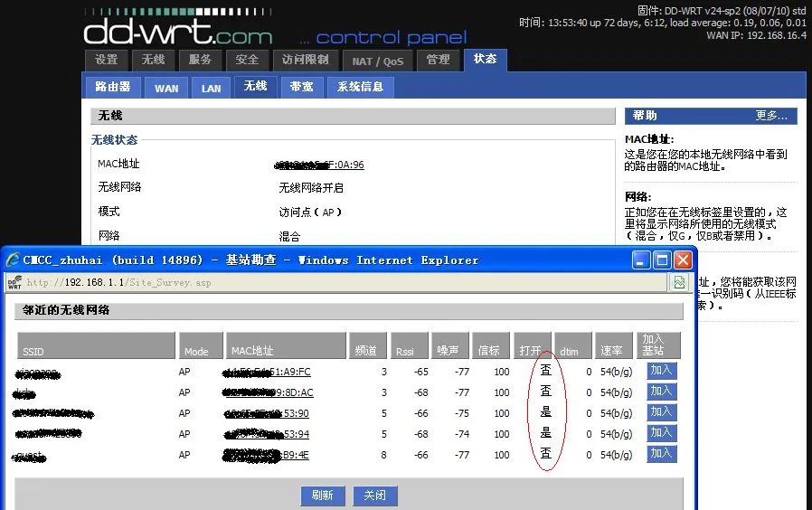Open the NAT / QoS tab
Image resolution: width=812 pixels, height=510 pixels.
click(x=378, y=61)
